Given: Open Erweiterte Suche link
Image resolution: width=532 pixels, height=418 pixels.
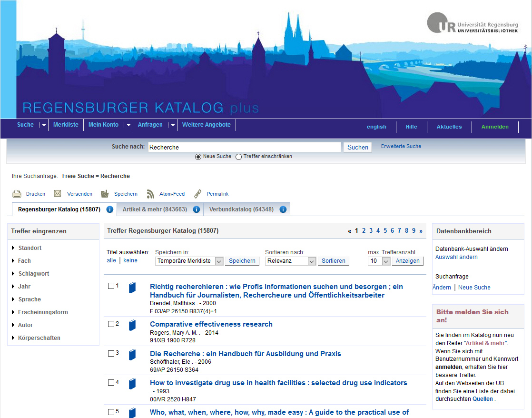Looking at the screenshot, I should (401, 146).
